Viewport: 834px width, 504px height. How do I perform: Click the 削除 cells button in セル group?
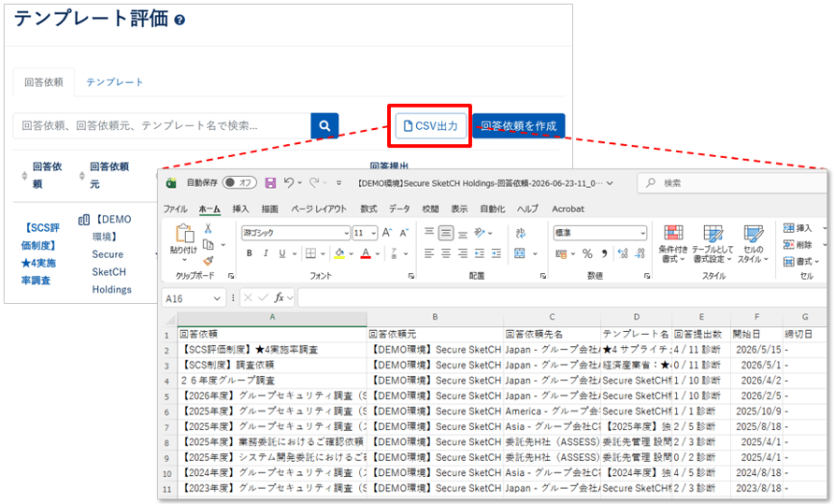[798, 245]
